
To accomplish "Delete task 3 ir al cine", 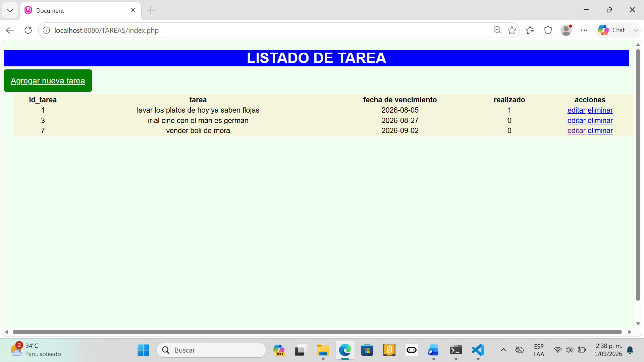I will click(x=600, y=121).
